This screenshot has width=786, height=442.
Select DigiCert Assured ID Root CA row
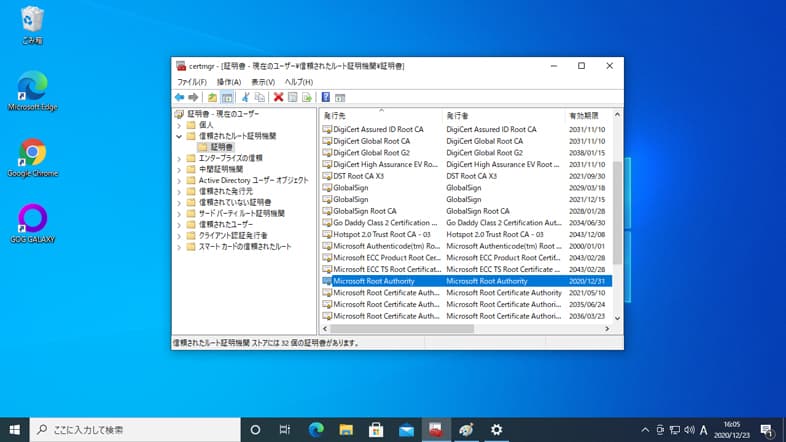pyautogui.click(x=466, y=129)
